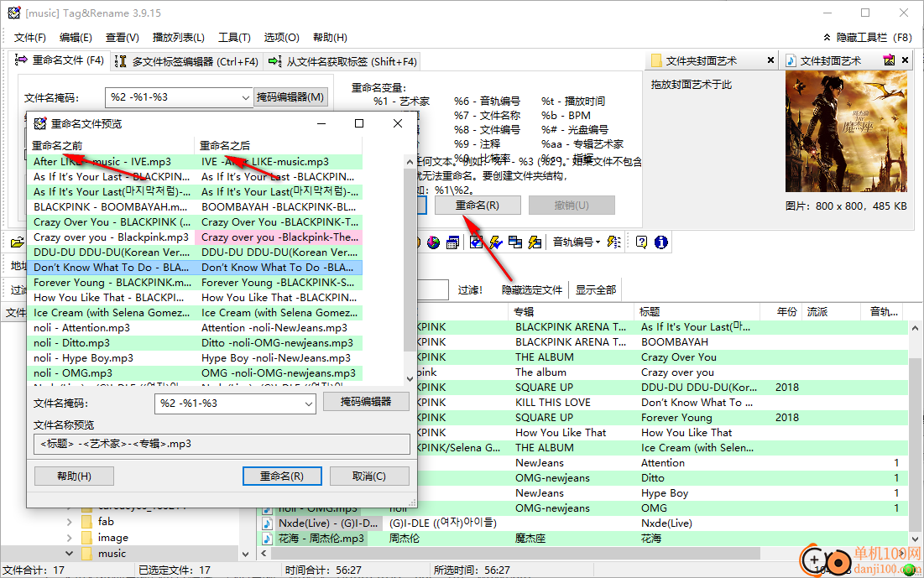Click 隐藏选定文件 button
This screenshot has width=924, height=578.
[532, 290]
